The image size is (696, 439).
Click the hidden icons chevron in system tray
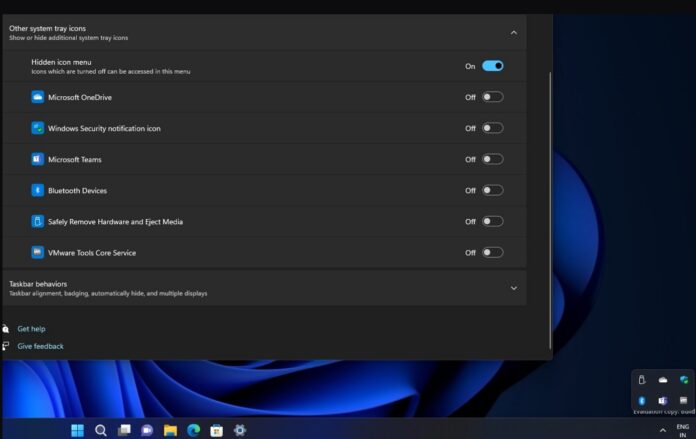click(662, 430)
